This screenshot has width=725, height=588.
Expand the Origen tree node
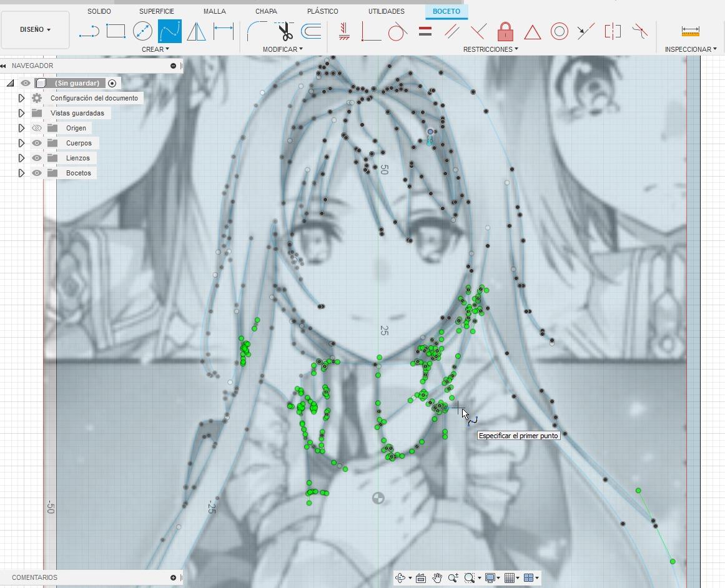click(21, 128)
